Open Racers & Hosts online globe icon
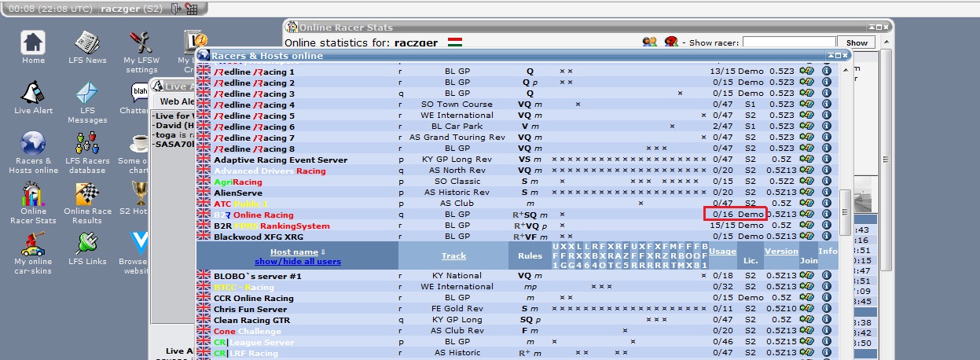This screenshot has height=360, width=980. (x=33, y=143)
